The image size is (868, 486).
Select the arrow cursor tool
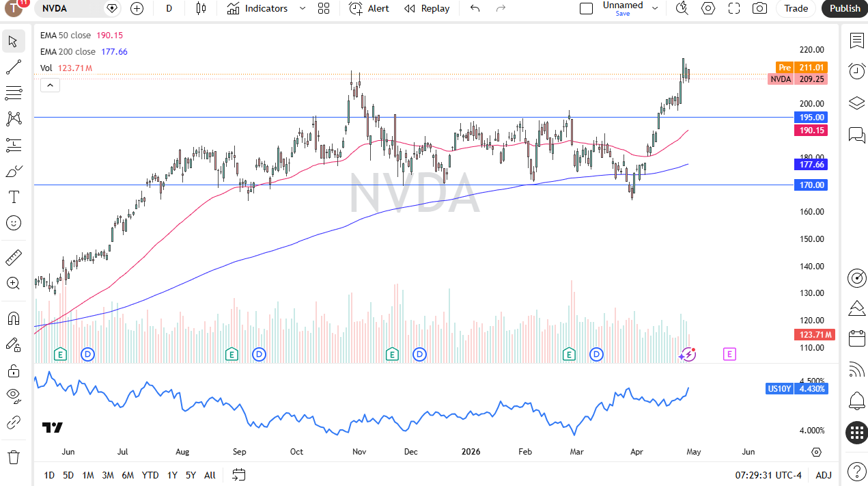14,41
